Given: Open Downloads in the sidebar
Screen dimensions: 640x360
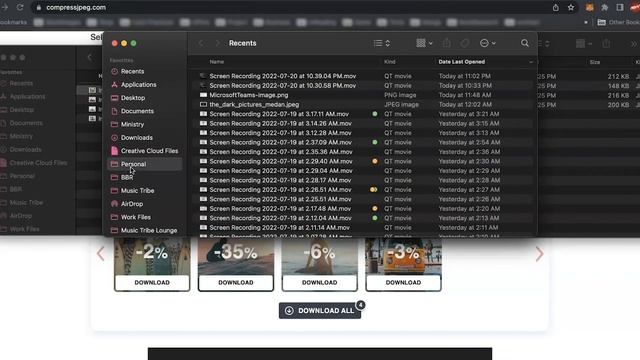Looking at the screenshot, I should [x=137, y=138].
